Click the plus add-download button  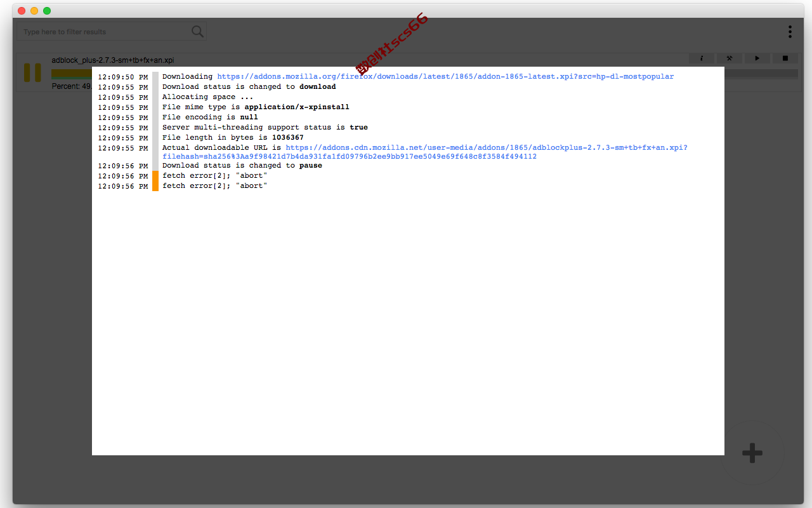[752, 453]
